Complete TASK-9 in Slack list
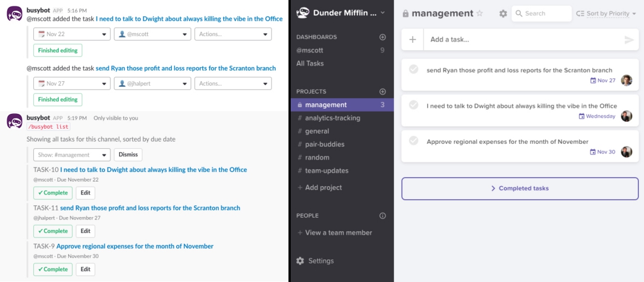This screenshot has width=644, height=282. (x=53, y=269)
